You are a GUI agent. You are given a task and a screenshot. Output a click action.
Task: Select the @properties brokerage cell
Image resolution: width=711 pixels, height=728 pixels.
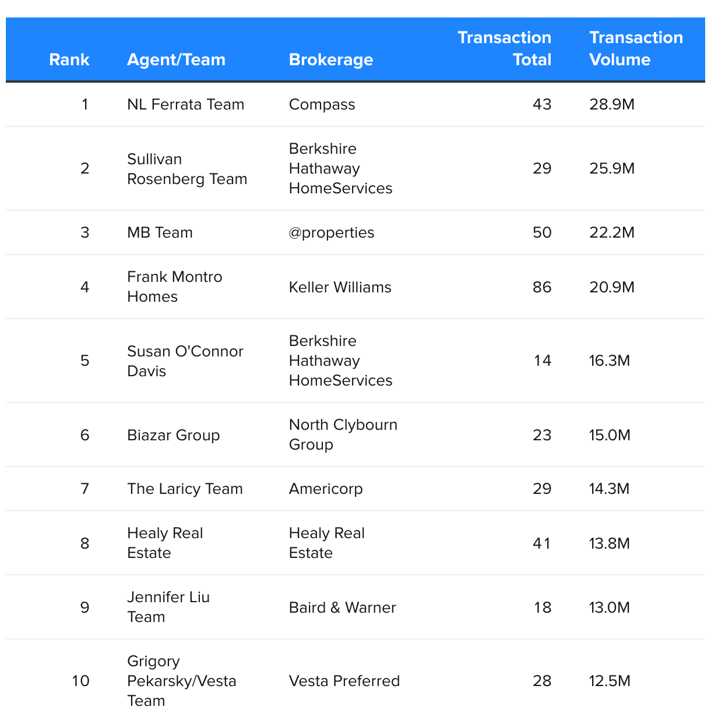(x=332, y=232)
